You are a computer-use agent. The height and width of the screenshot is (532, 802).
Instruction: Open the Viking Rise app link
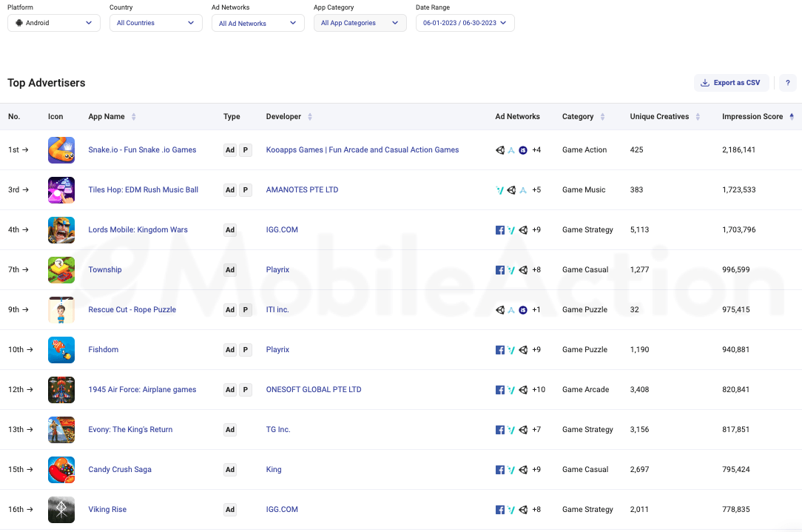(107, 509)
